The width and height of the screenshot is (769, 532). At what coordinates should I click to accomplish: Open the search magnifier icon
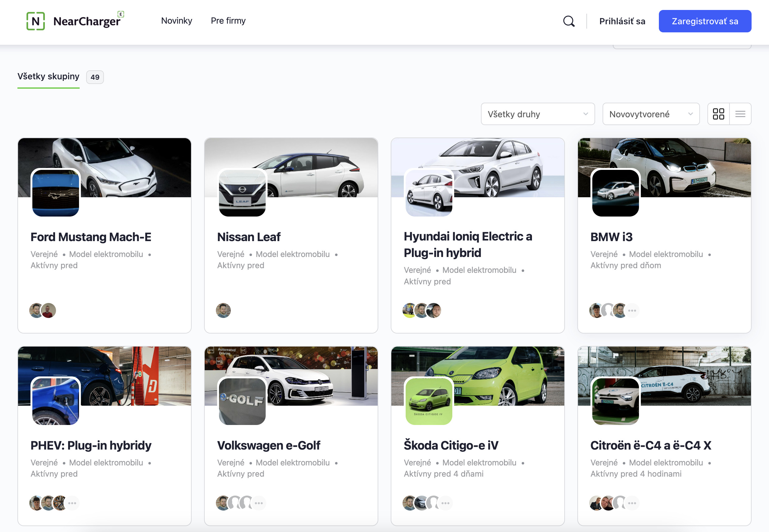pos(569,21)
